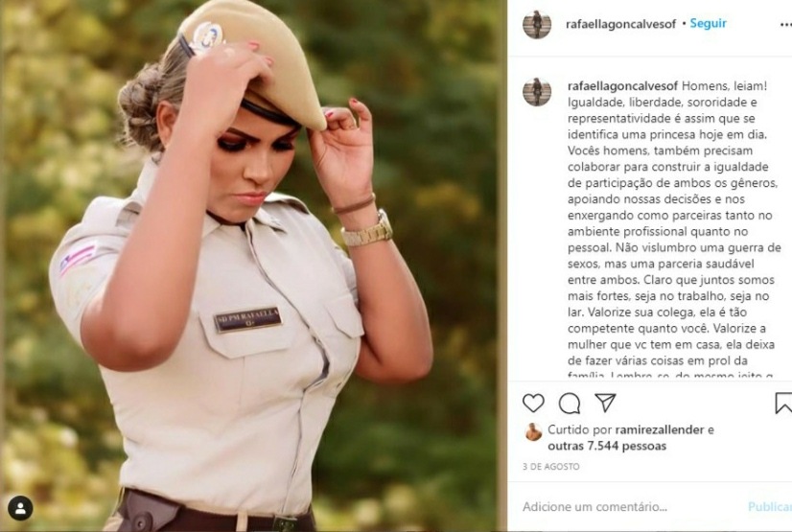This screenshot has height=532, width=792.
Task: Open ramirezallender's small avatar
Action: click(533, 432)
